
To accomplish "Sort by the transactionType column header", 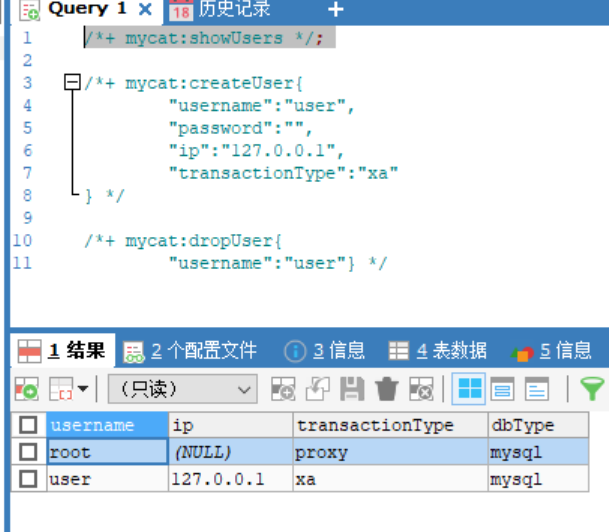I will pyautogui.click(x=391, y=425).
